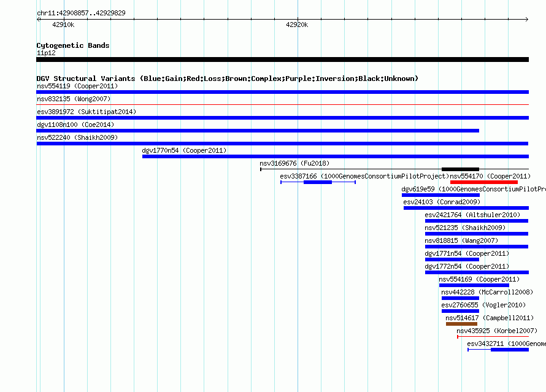Select the blue bar for dgv1108n100
The image size is (546, 392).
pos(258,131)
